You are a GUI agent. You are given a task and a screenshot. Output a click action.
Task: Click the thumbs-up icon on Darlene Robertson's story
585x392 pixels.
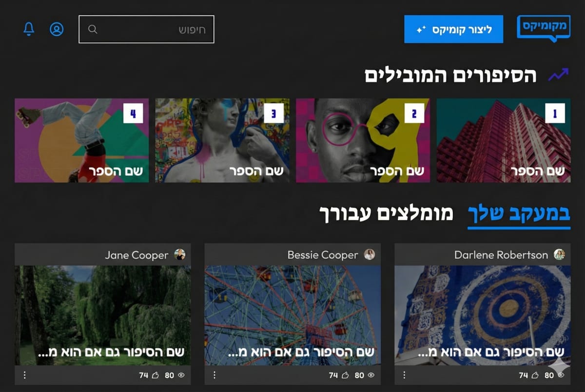535,375
